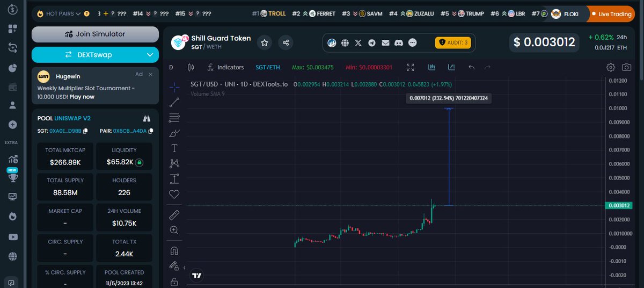The image size is (644, 288).
Task: Click the $ 0.003012 price display
Action: pos(545,42)
